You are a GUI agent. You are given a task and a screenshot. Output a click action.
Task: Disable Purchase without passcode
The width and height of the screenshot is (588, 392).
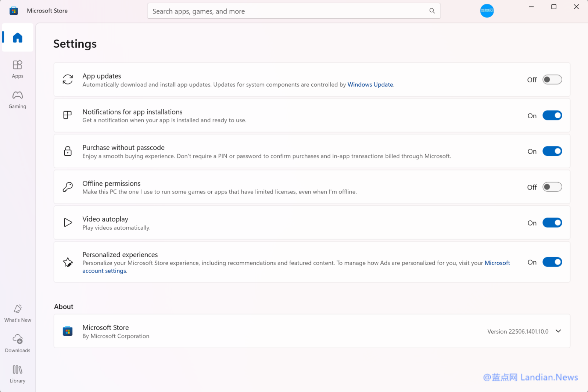click(x=552, y=151)
